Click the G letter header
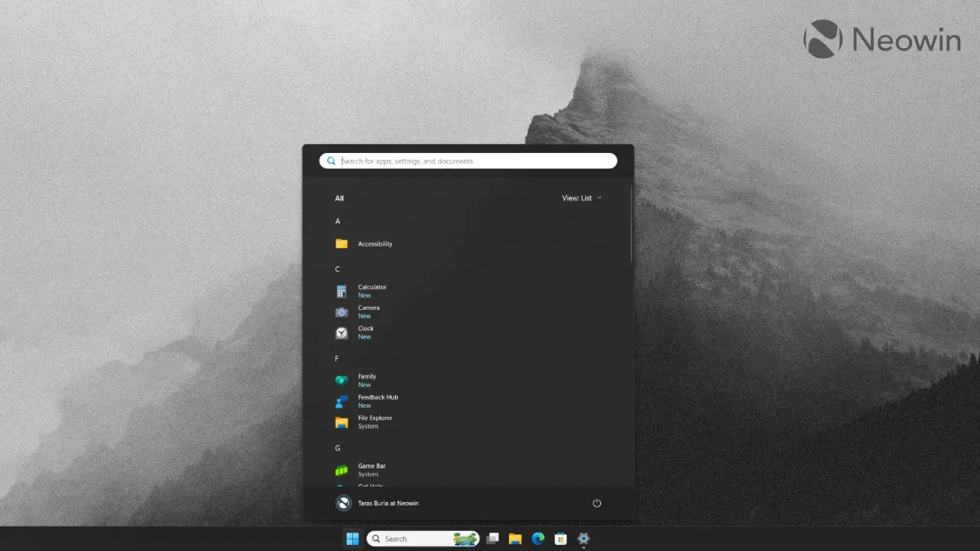This screenshot has width=980, height=551. tap(338, 448)
